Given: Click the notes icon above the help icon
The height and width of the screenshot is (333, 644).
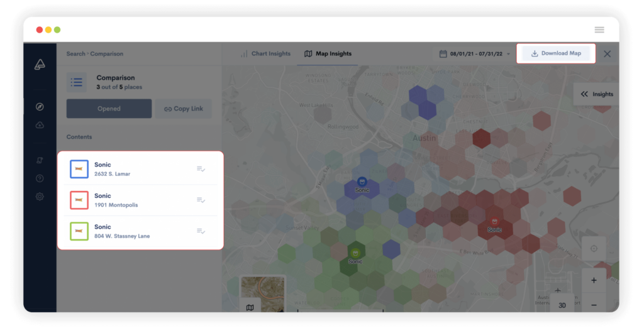Looking at the screenshot, I should click(40, 160).
